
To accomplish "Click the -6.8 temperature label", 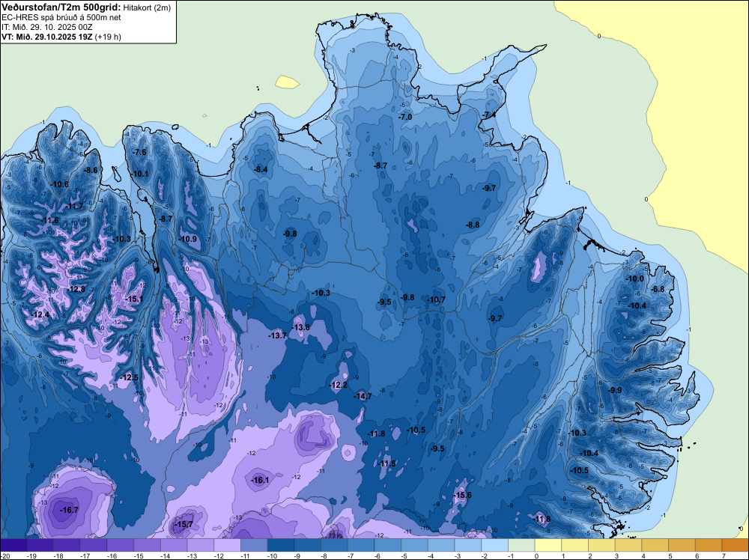I will [x=658, y=289].
